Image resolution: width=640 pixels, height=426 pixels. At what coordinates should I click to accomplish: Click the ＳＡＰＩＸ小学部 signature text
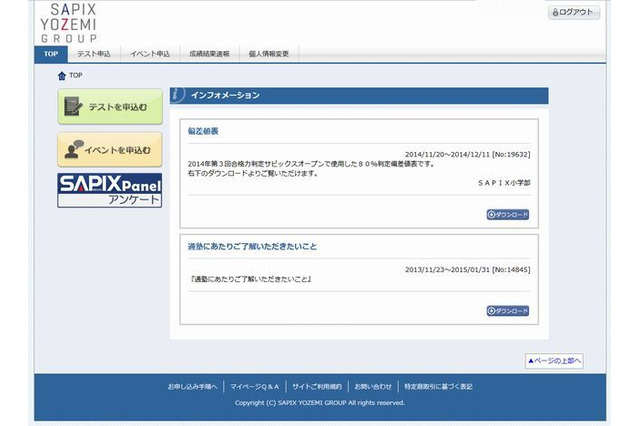tap(504, 183)
